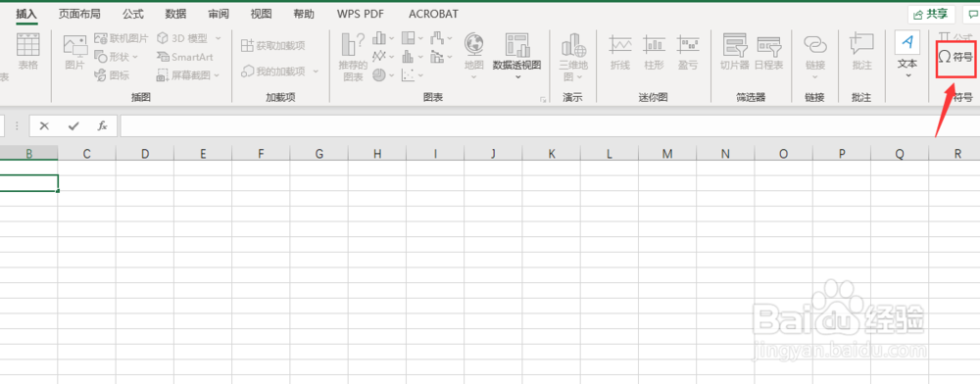Select column P header
980x384 pixels.
[x=842, y=153]
